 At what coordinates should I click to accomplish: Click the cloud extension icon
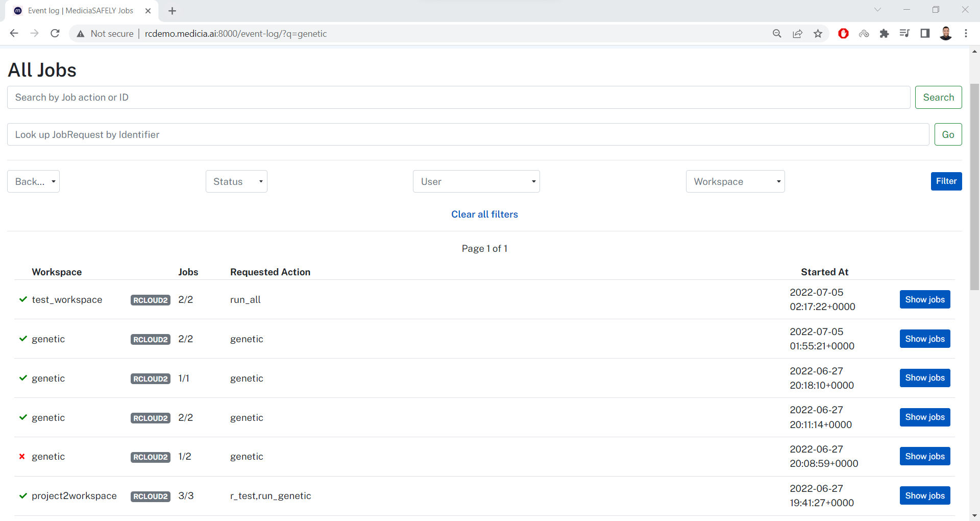coord(864,34)
